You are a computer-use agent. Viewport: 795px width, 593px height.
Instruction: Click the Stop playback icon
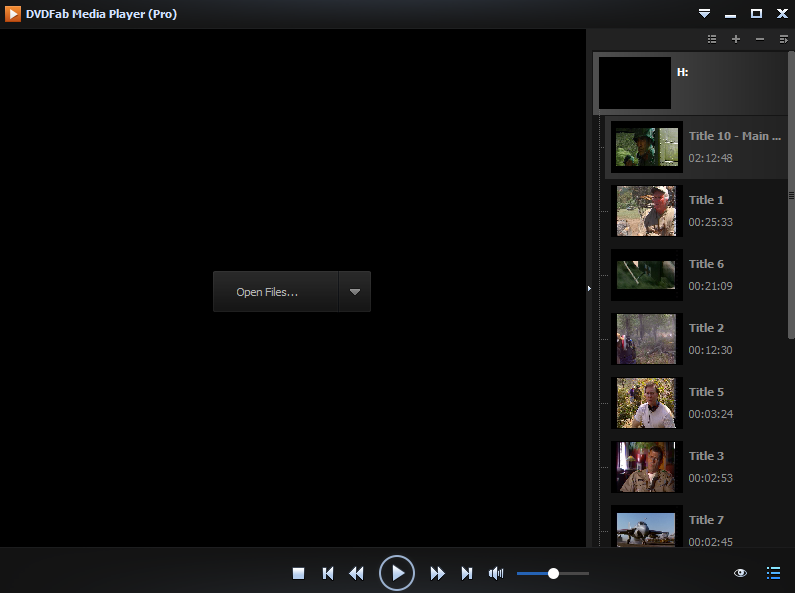coord(298,573)
